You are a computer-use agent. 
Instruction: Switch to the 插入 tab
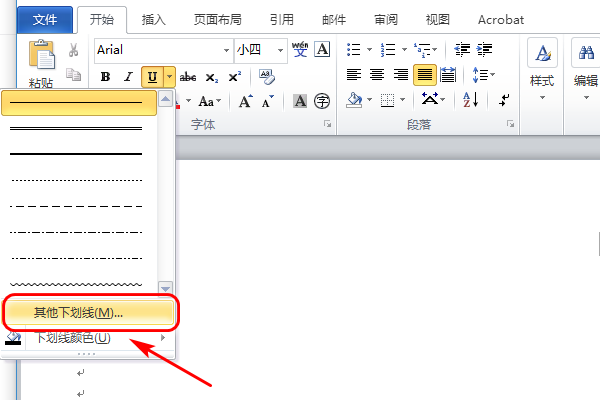coord(153,20)
